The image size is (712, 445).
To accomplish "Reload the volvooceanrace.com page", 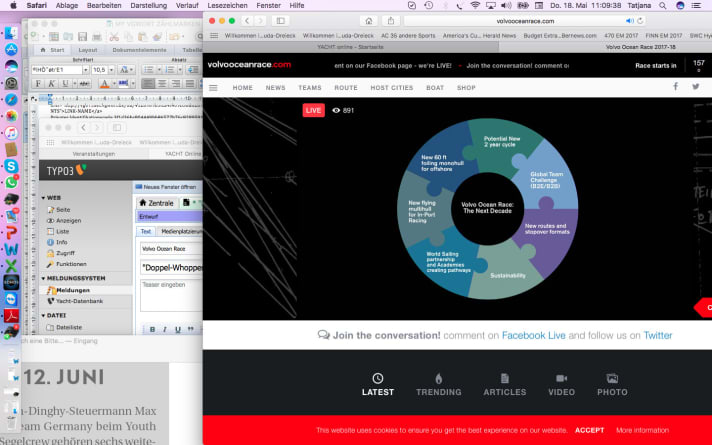I will [640, 21].
